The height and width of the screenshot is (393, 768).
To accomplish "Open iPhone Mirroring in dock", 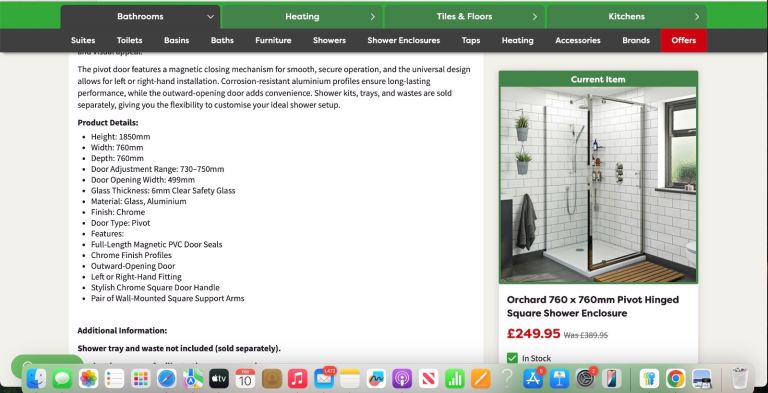I will pos(611,378).
